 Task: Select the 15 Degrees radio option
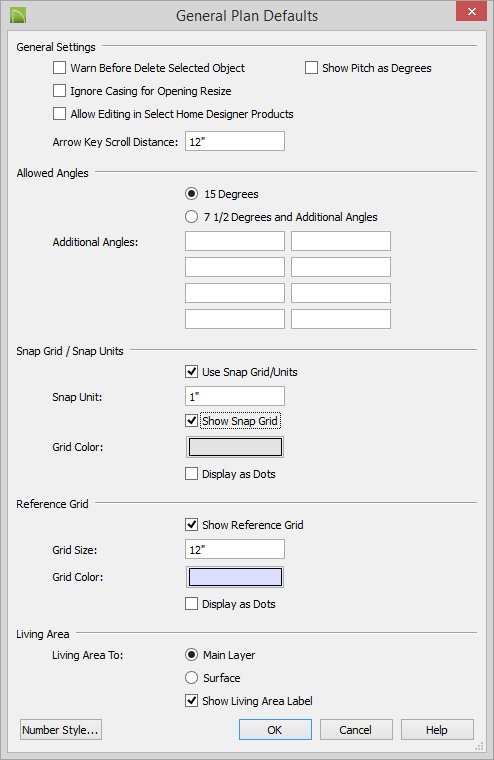point(191,194)
